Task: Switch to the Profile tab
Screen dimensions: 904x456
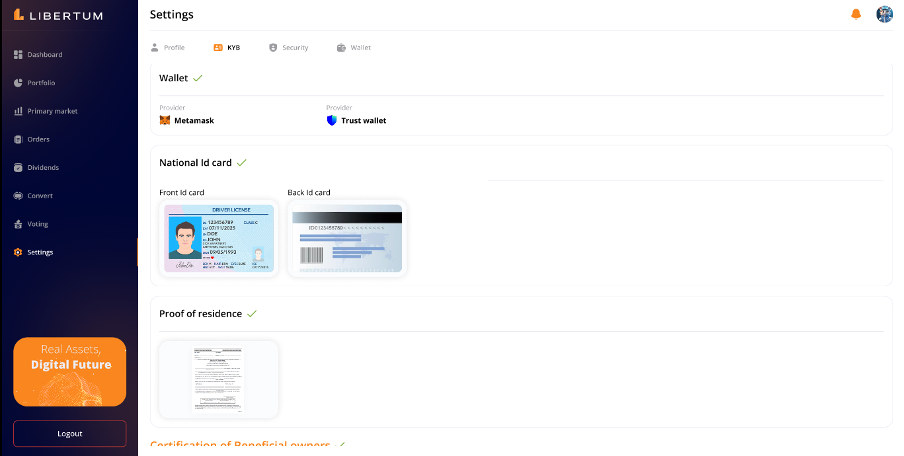Action: 168,47
